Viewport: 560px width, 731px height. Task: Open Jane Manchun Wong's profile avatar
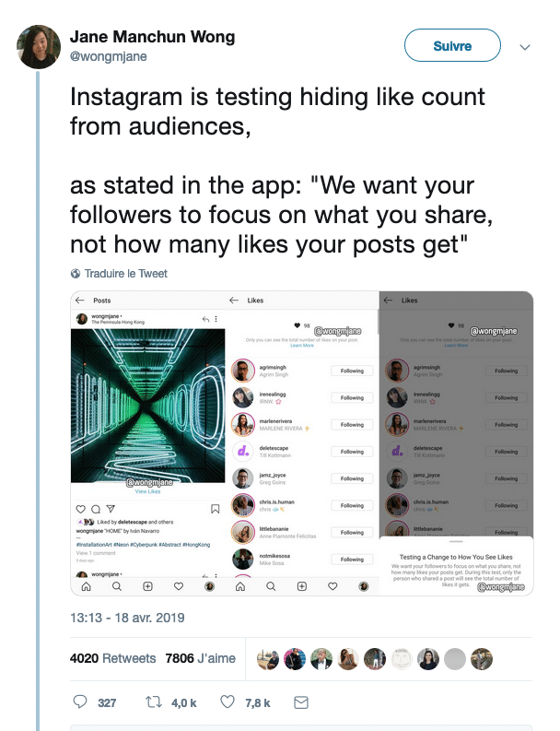click(39, 47)
